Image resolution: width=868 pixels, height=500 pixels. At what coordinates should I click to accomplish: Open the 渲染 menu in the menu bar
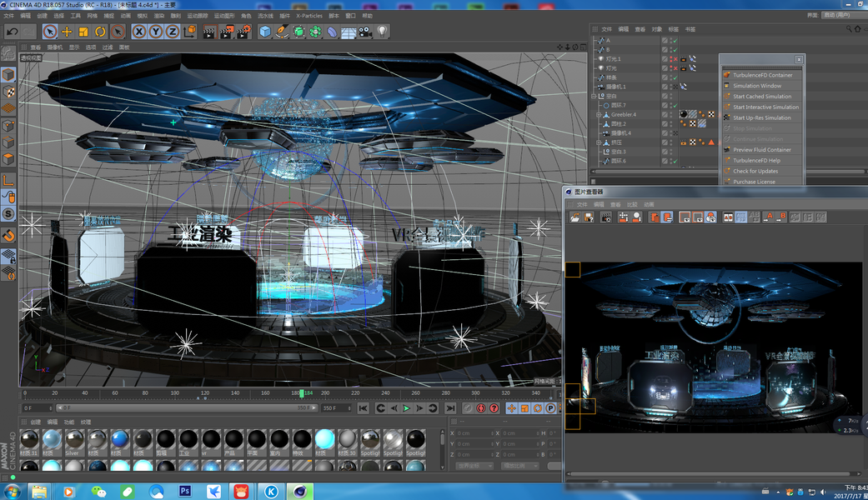click(x=158, y=16)
